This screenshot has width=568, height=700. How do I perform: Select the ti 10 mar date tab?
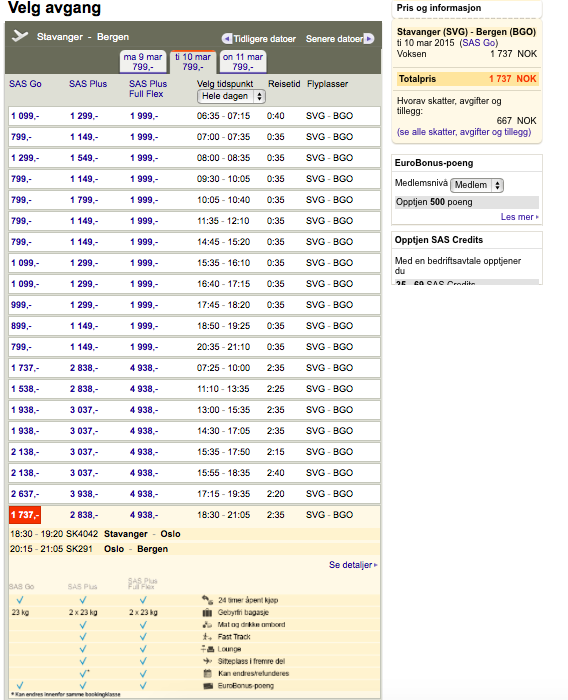pyautogui.click(x=193, y=62)
